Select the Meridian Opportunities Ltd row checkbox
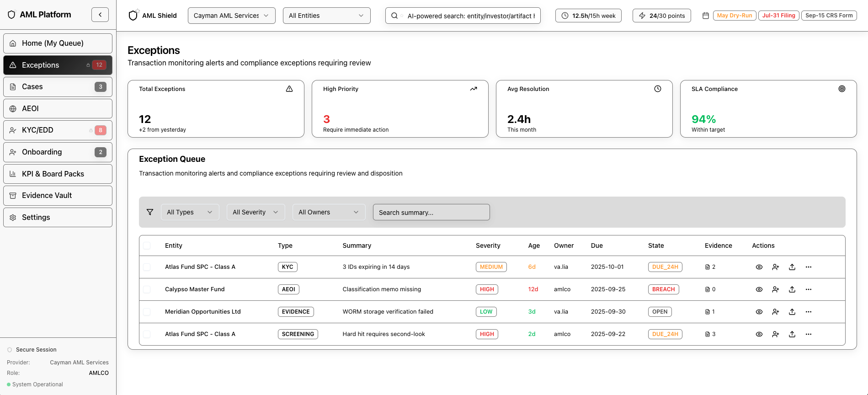This screenshot has width=868, height=395. tap(147, 312)
